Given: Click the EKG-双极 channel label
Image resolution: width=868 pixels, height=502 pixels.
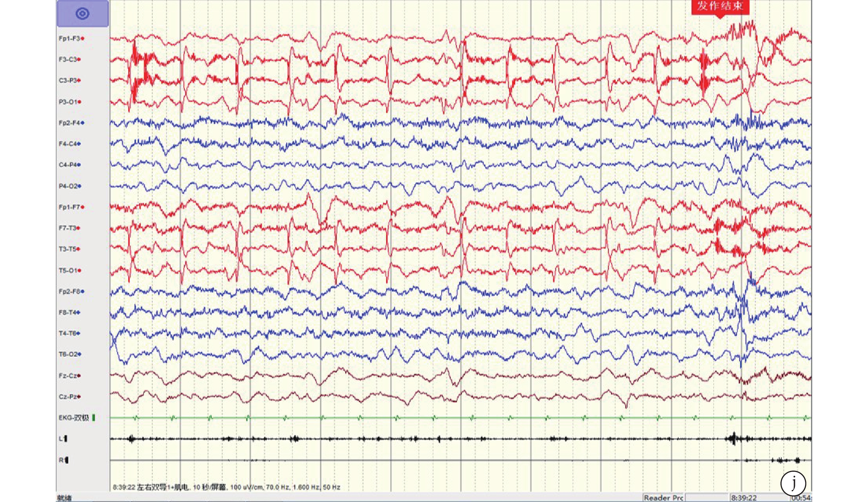Looking at the screenshot, I should pyautogui.click(x=77, y=418).
